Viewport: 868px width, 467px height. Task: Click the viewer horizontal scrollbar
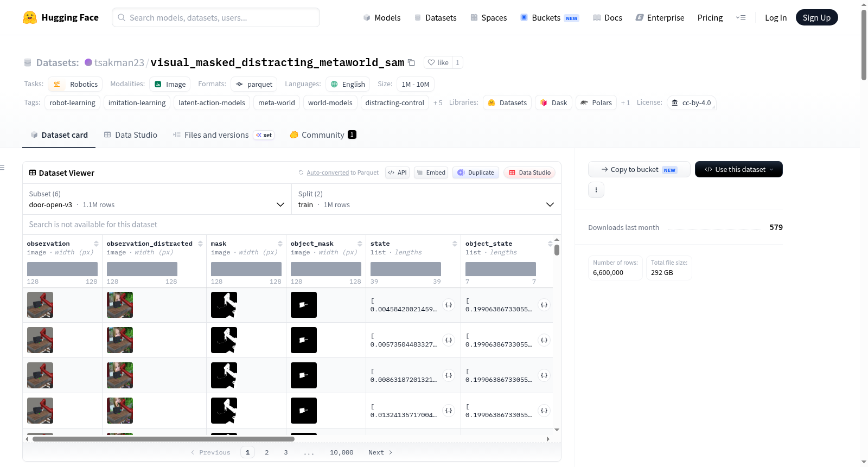point(163,439)
